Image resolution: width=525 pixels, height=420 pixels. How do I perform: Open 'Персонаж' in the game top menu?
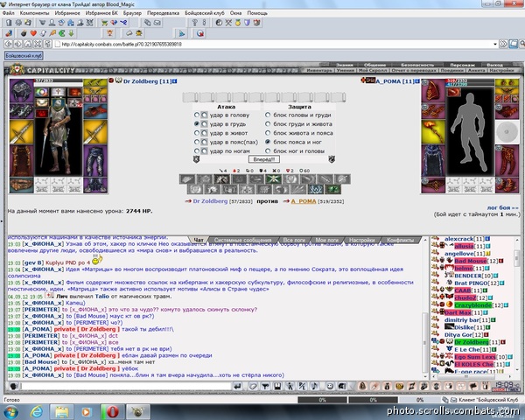[462, 65]
